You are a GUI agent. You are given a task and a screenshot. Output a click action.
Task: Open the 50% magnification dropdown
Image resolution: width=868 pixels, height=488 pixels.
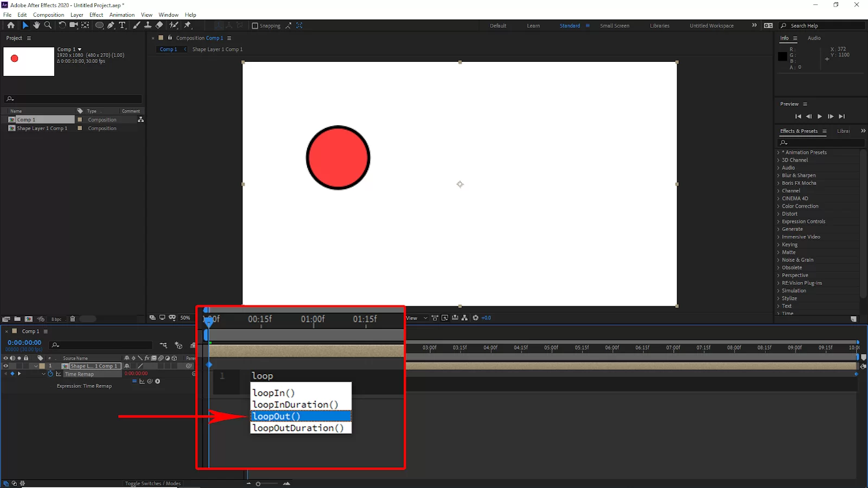tap(186, 318)
